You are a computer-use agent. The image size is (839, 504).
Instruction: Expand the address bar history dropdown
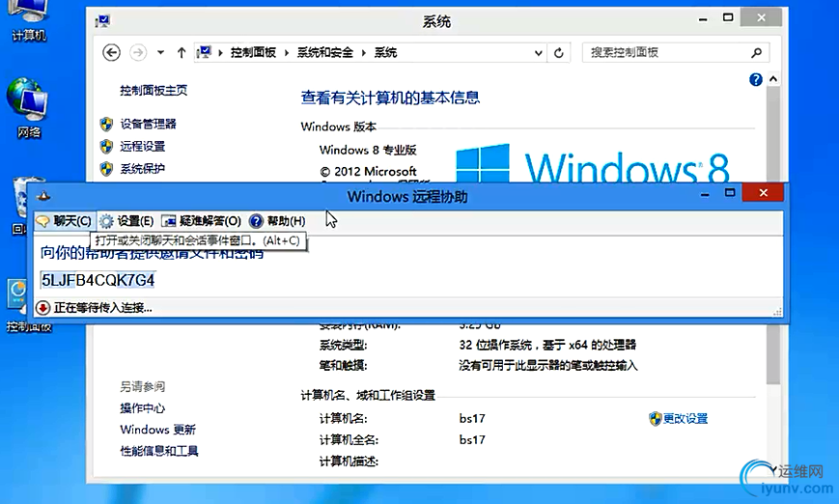(x=539, y=53)
